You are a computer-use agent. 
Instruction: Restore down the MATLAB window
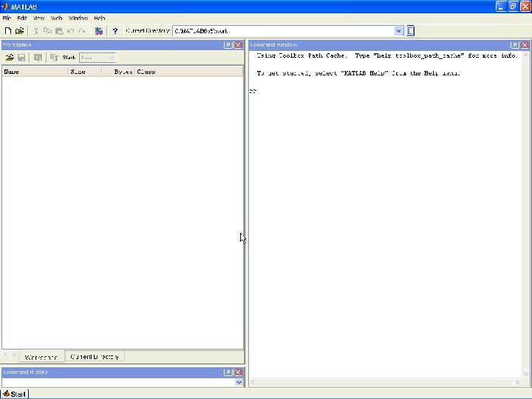point(513,7)
